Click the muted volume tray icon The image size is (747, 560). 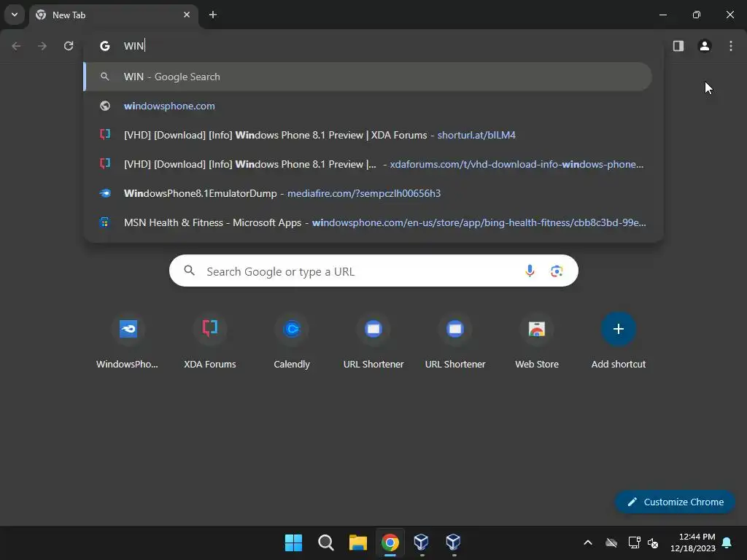(653, 542)
